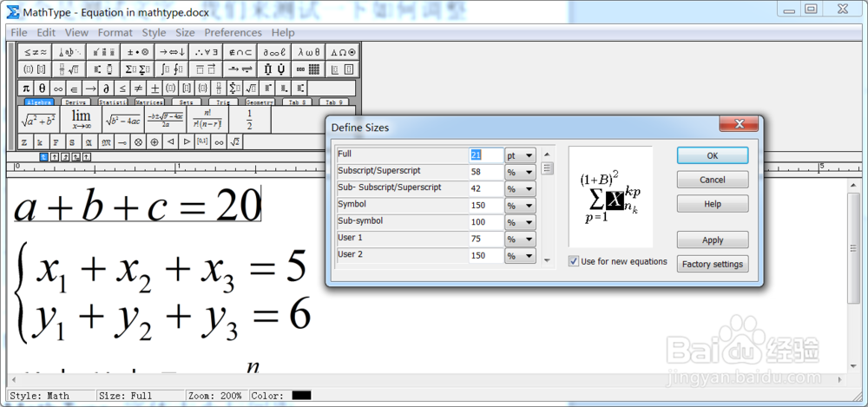
Task: Open the Size menu
Action: click(x=186, y=33)
